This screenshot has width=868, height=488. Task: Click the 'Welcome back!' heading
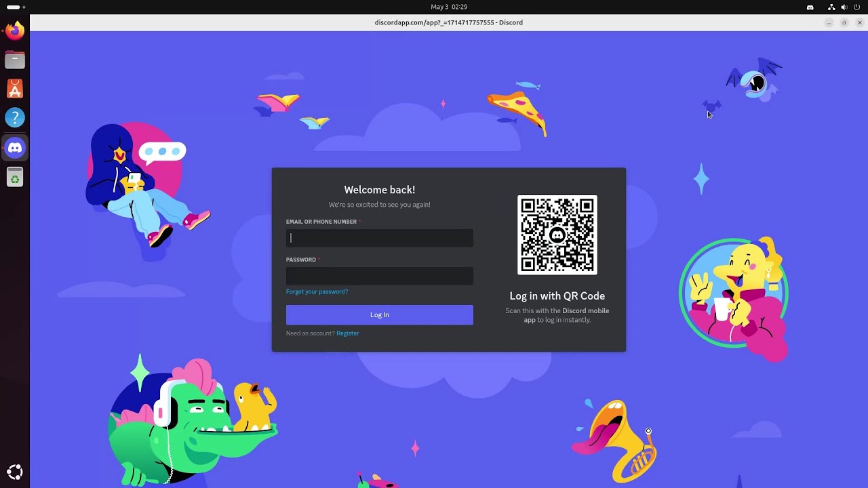380,190
